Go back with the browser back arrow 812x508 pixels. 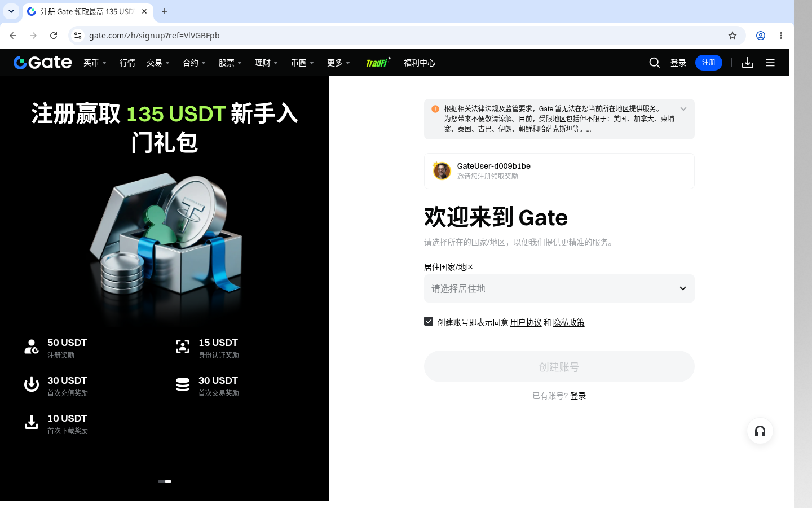pos(13,36)
